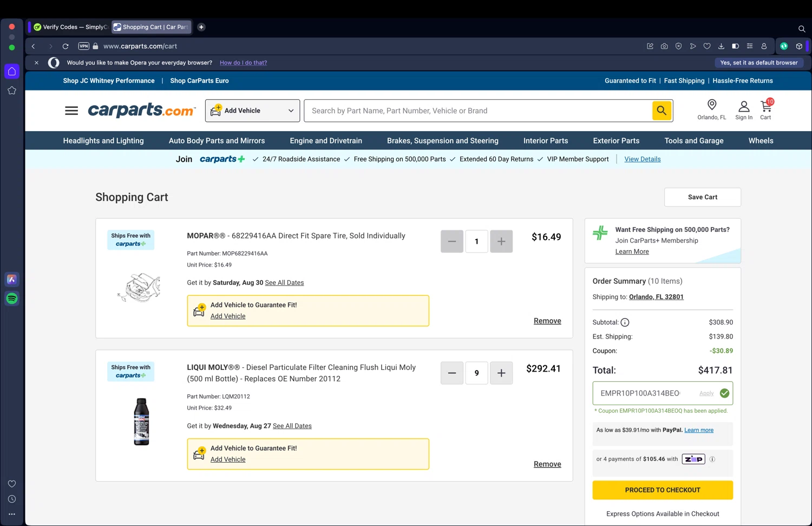Click the LIQUI MOLY quantity input field
Screen dimensions: 812x526
(477, 373)
